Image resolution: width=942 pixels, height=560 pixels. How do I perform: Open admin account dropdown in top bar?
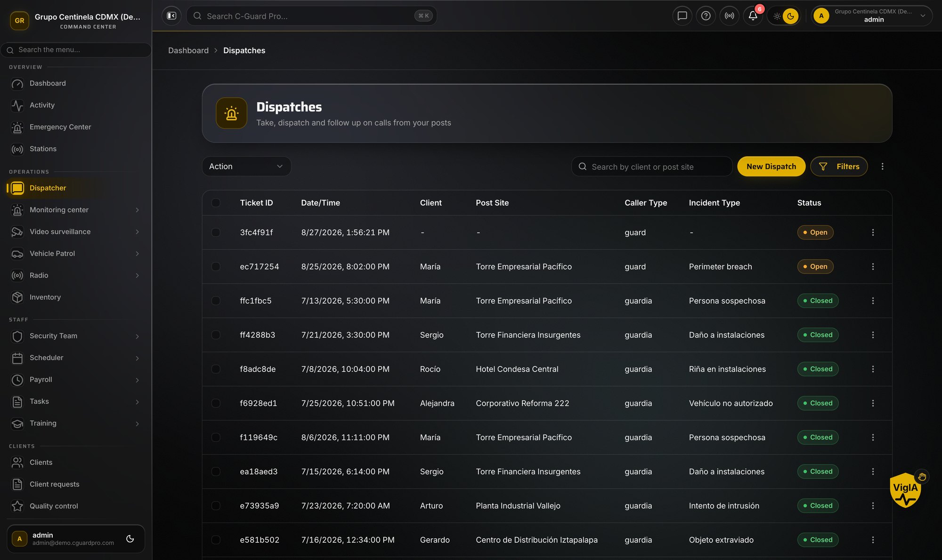point(871,16)
